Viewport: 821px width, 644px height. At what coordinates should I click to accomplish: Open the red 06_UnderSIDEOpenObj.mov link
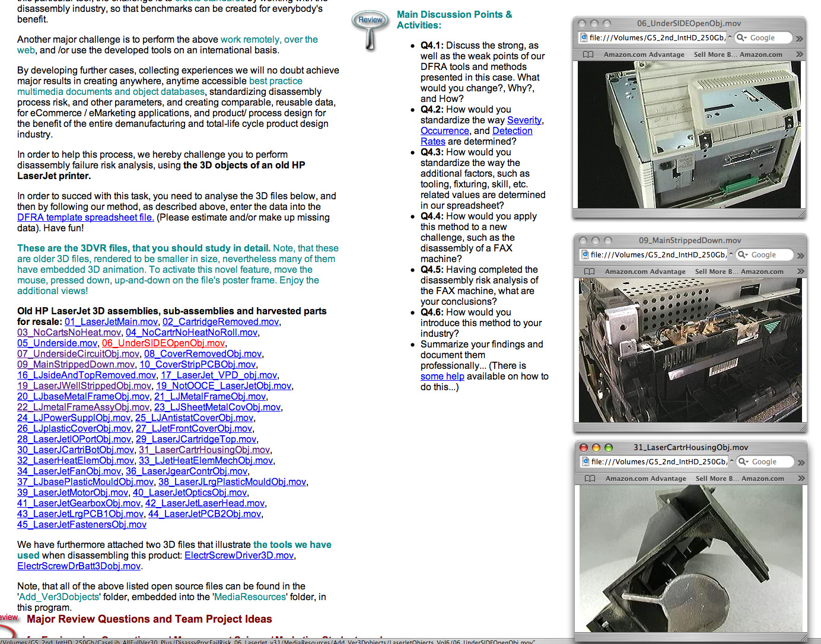pos(163,343)
